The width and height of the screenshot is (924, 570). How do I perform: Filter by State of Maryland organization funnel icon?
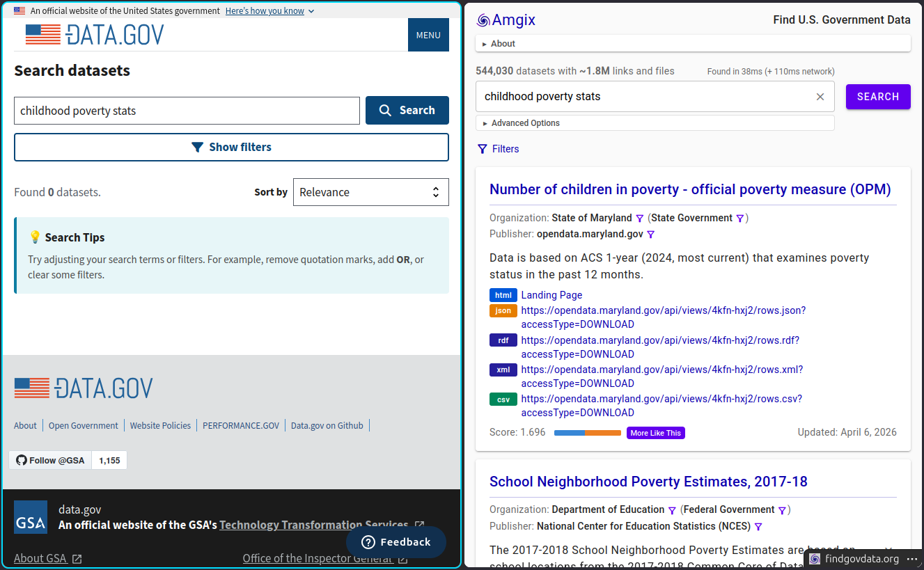[640, 219]
